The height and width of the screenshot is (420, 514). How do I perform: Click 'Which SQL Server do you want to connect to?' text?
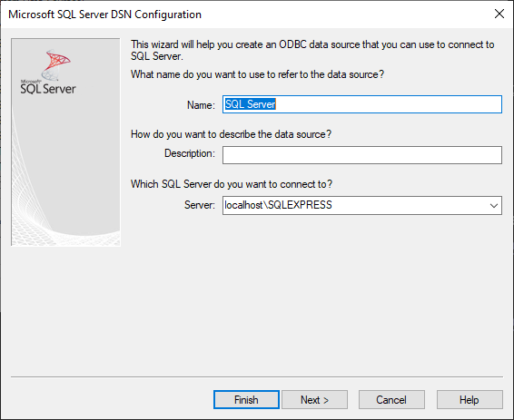coord(232,184)
